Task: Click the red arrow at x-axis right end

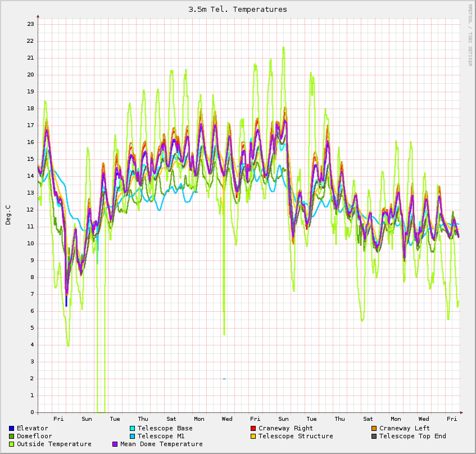Action: coord(463,412)
